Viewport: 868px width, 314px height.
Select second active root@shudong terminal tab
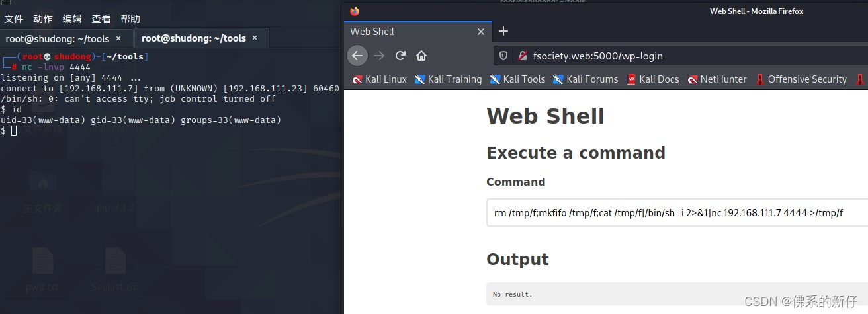[x=194, y=38]
